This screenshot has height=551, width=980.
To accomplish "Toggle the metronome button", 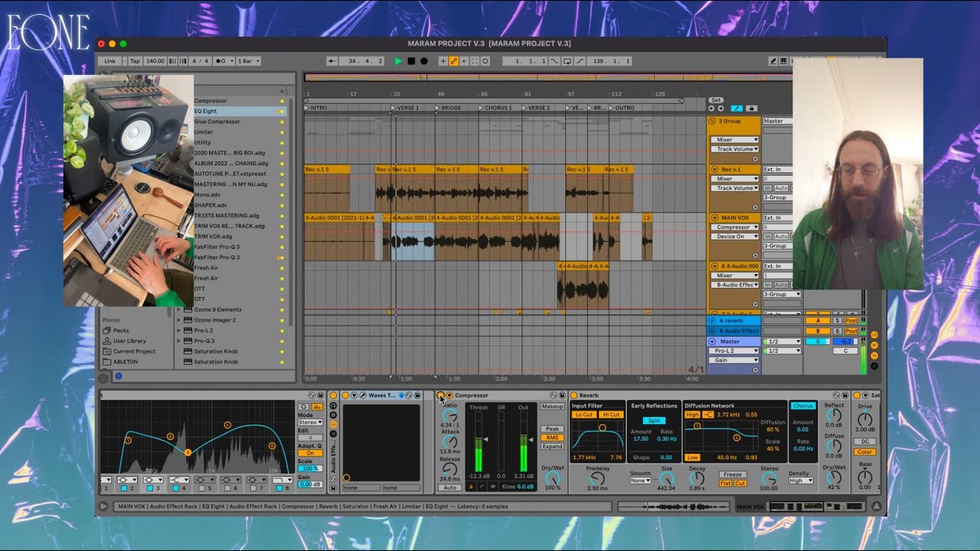I will (223, 61).
